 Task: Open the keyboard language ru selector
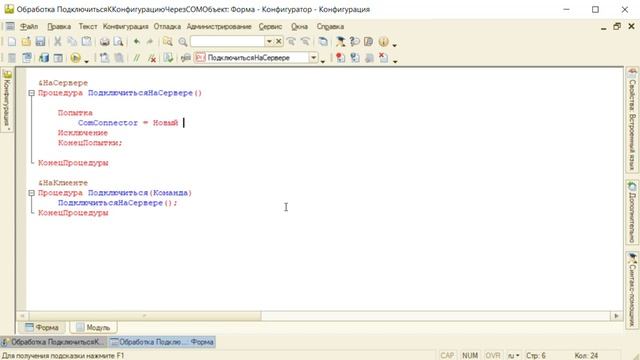tap(513, 356)
